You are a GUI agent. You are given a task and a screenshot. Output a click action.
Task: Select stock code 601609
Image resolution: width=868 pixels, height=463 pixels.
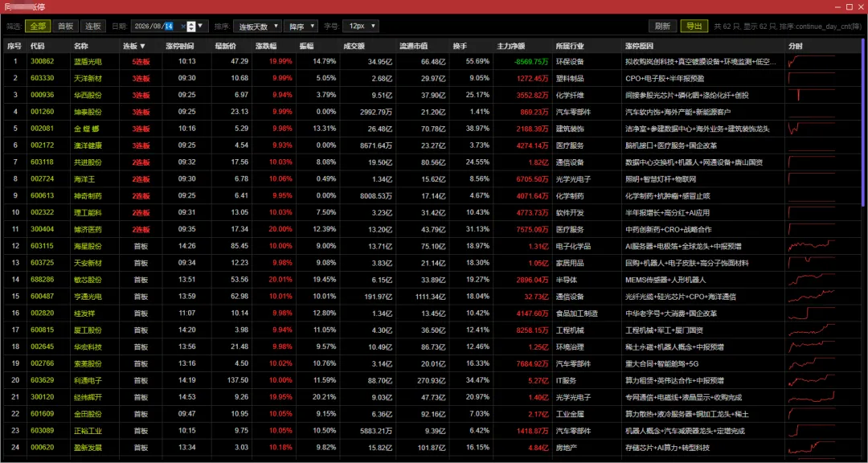click(42, 414)
